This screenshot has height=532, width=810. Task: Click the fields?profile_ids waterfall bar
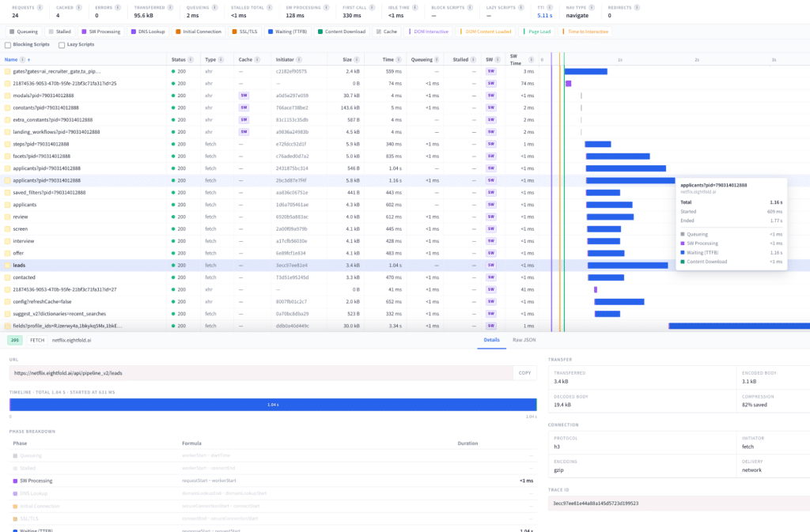(x=740, y=326)
